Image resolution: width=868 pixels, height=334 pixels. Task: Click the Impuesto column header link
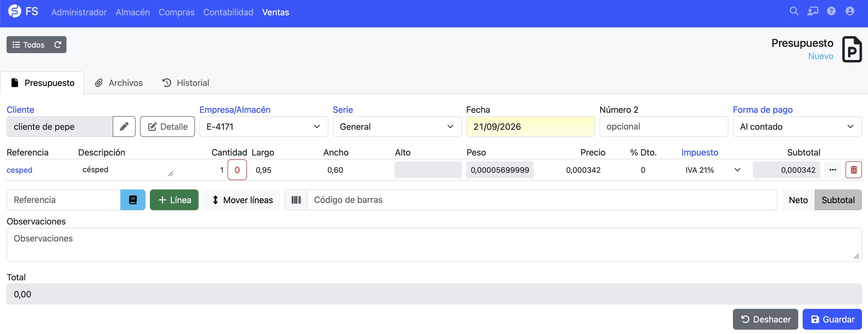[x=700, y=152]
